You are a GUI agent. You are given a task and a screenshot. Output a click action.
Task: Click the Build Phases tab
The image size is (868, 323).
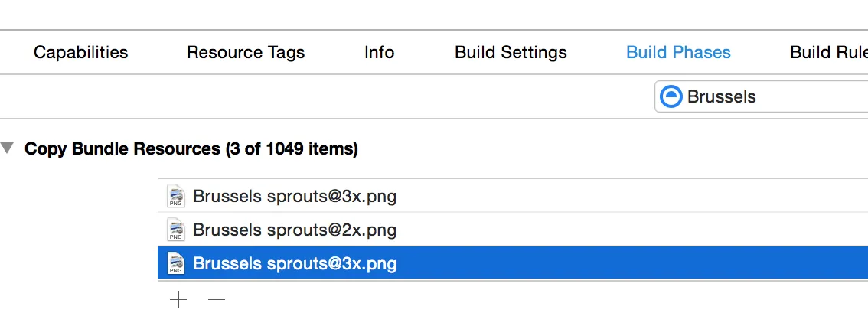coord(678,53)
